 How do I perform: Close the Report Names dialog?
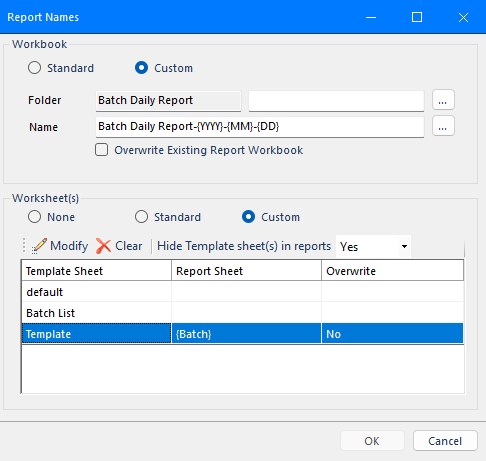point(463,17)
